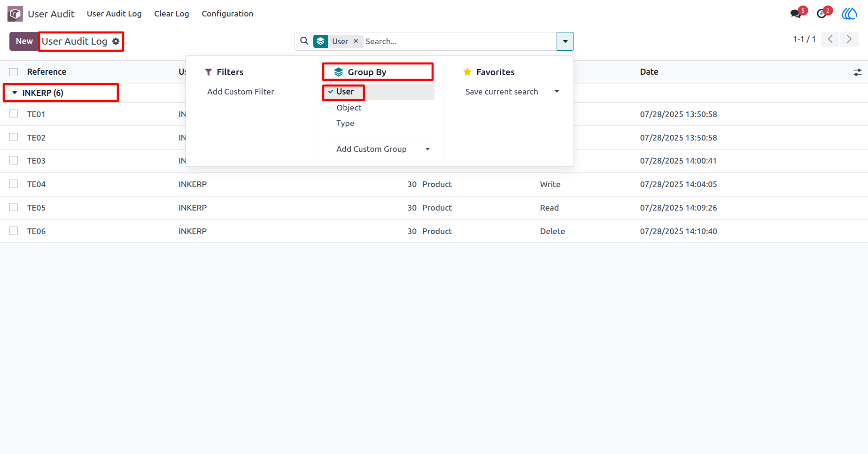Open the Configuration menu
The width and height of the screenshot is (868, 454).
[227, 14]
